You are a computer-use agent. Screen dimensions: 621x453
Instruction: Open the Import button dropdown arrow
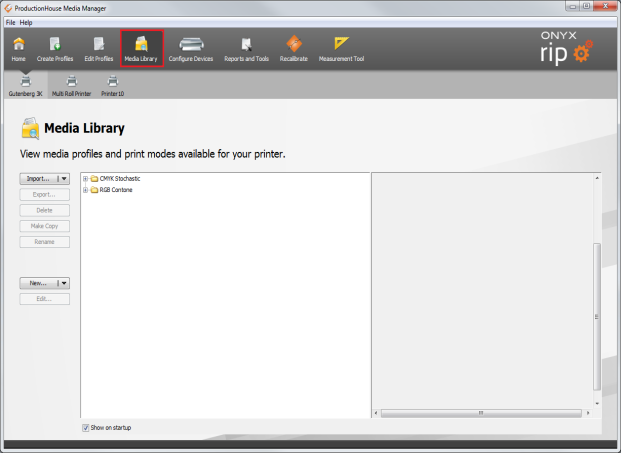point(64,179)
